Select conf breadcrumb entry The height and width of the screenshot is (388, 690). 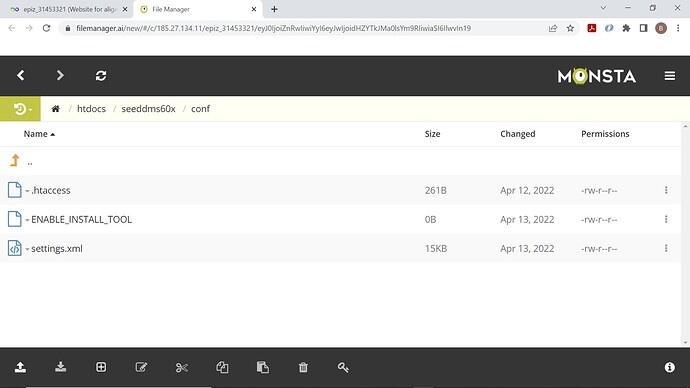(x=200, y=109)
